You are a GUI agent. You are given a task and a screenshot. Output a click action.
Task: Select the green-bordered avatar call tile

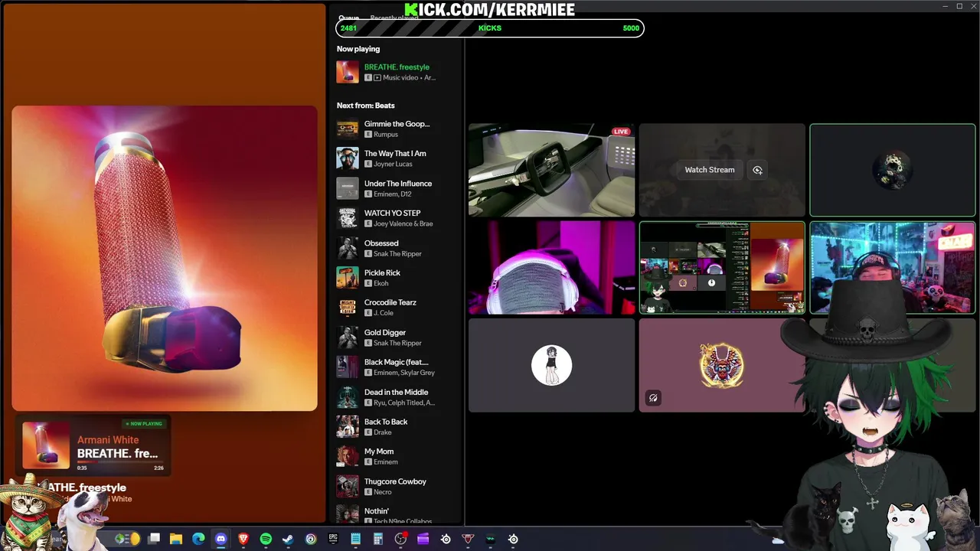[x=893, y=170]
